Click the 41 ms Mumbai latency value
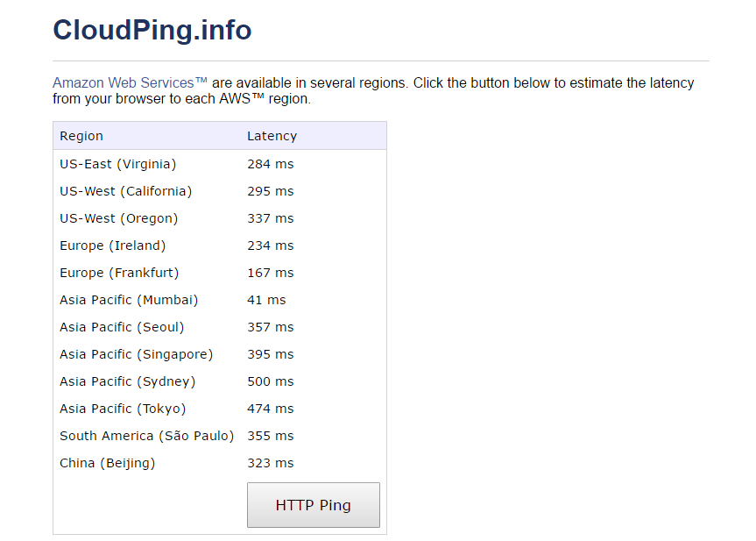Screen dimensions: 756x541 coord(266,300)
